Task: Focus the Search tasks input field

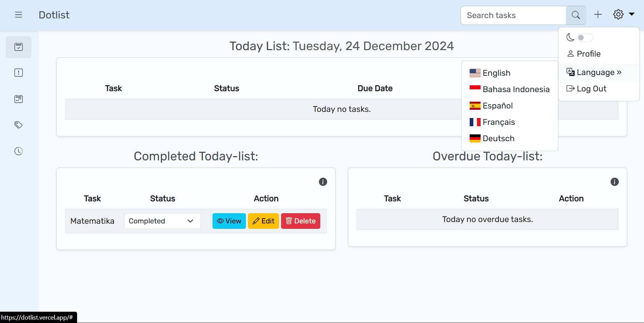Action: click(x=513, y=15)
